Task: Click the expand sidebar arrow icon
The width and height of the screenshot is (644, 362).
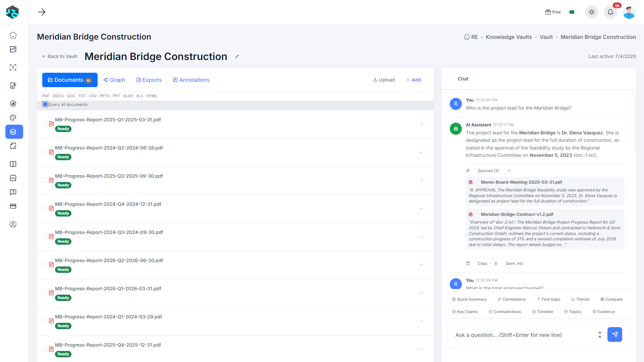Action: [x=42, y=12]
